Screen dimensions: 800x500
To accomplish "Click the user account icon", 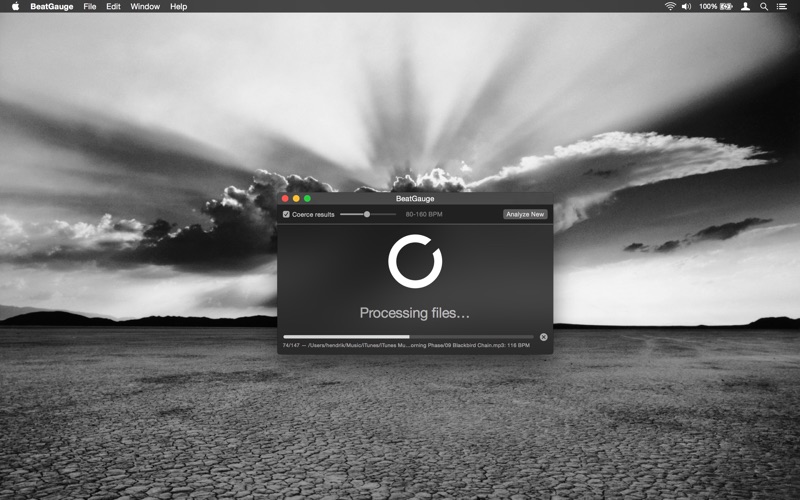I will (745, 6).
